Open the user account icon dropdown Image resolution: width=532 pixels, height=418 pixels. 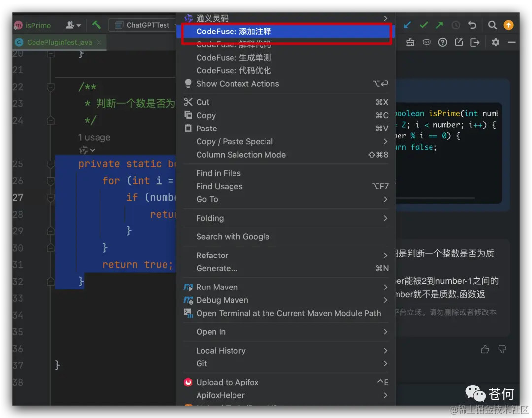[73, 25]
